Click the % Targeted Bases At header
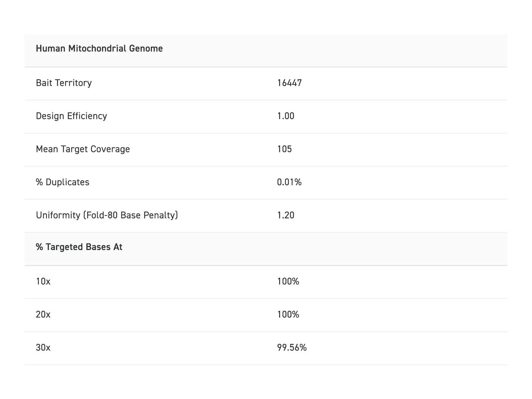 click(x=79, y=247)
